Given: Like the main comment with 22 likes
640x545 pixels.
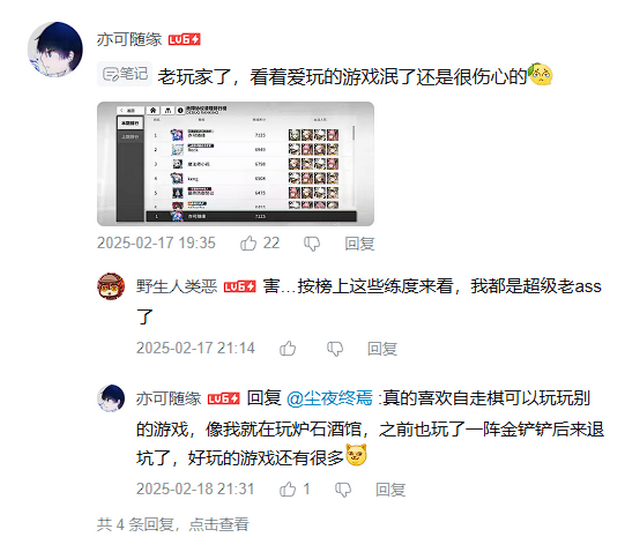Looking at the screenshot, I should 248,243.
